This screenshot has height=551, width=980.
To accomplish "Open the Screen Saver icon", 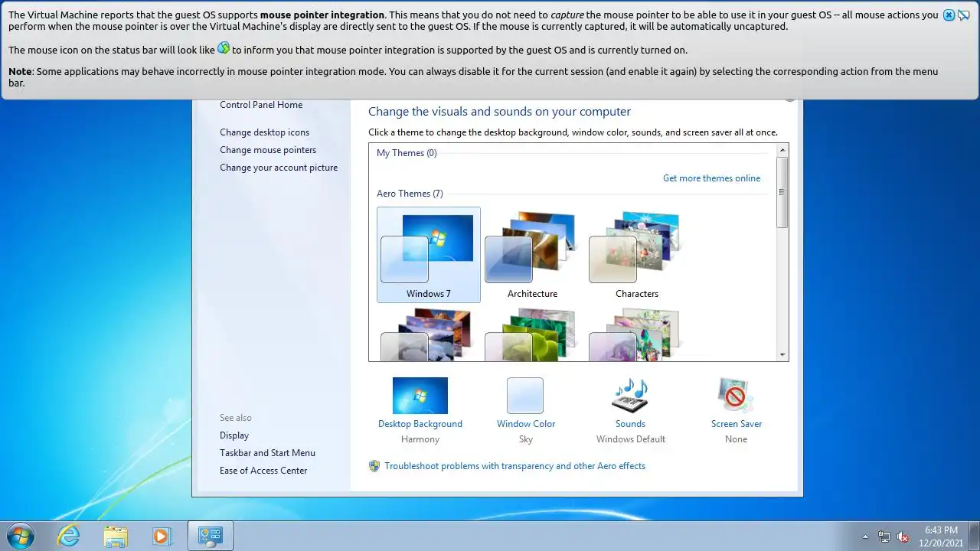I will click(x=736, y=396).
